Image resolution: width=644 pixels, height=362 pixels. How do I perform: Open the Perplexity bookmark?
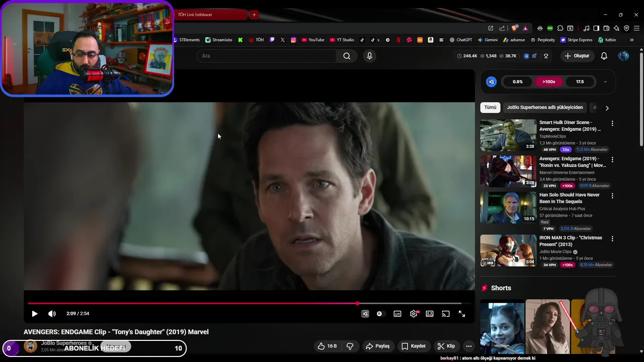click(x=543, y=40)
